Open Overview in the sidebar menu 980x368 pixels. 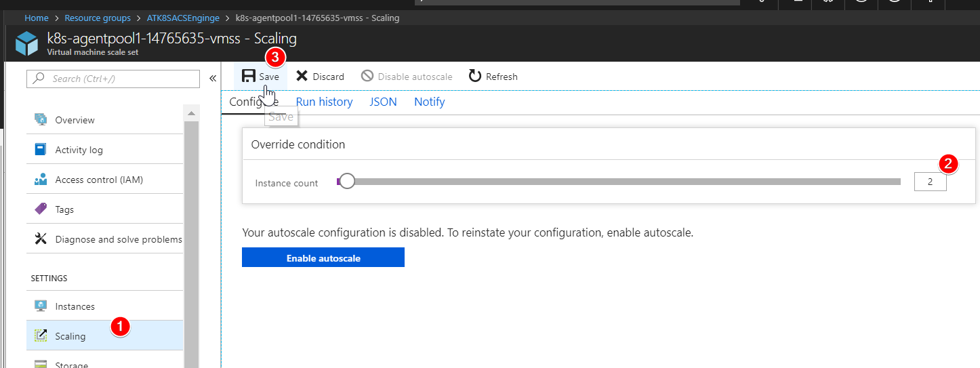(104, 120)
